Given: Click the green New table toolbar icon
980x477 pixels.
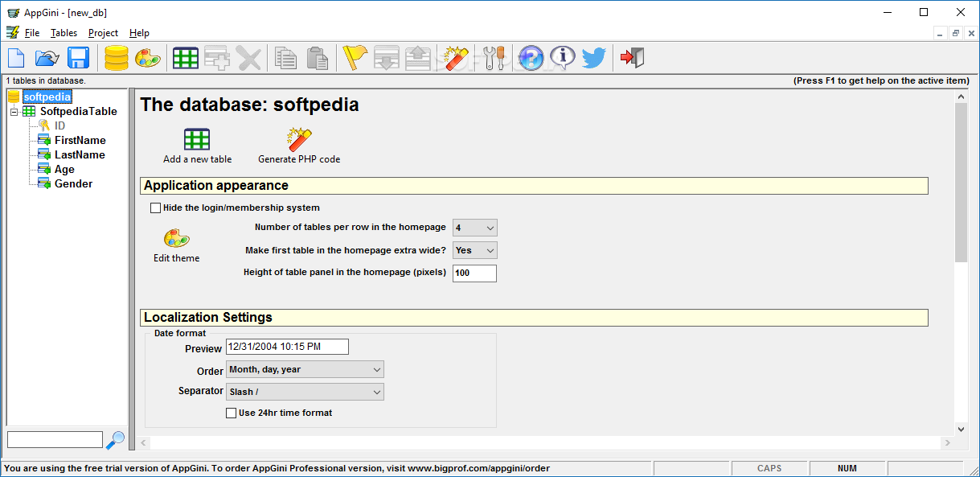Looking at the screenshot, I should point(186,58).
